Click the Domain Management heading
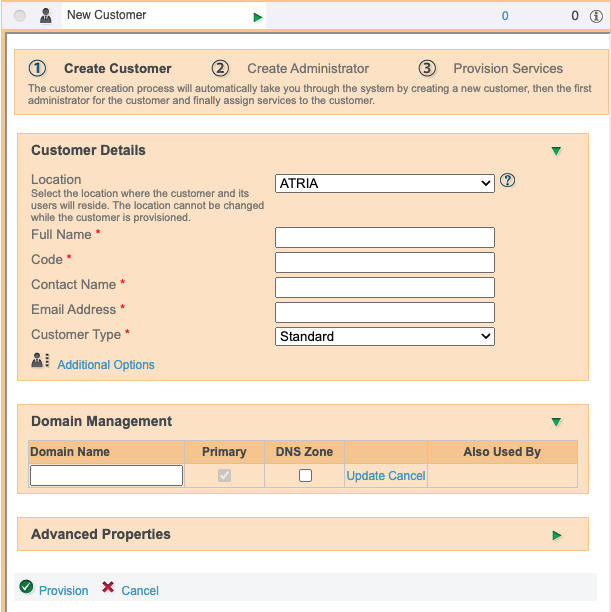Image resolution: width=611 pixels, height=612 pixels. tap(102, 421)
